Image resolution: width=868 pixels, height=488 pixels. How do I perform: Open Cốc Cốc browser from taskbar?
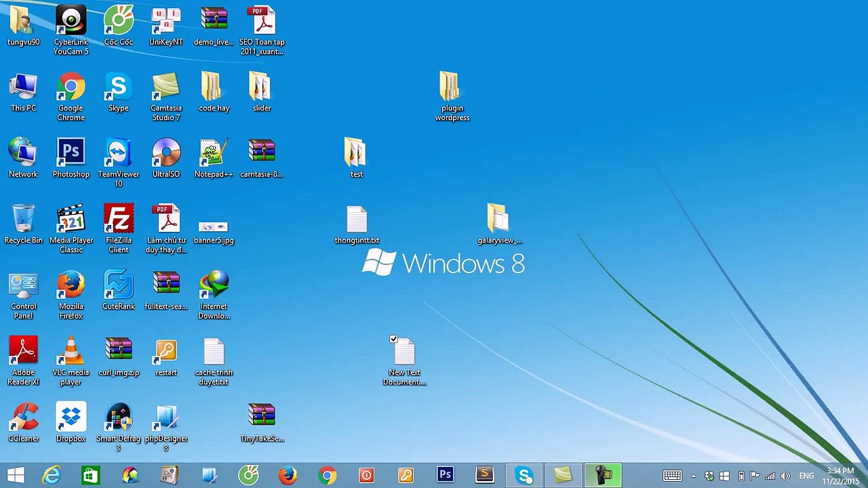(x=248, y=475)
